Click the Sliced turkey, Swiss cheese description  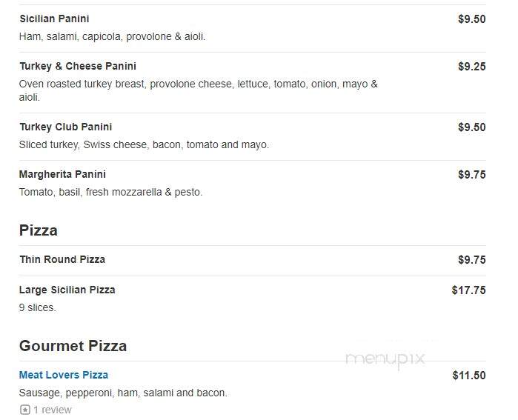click(x=144, y=144)
